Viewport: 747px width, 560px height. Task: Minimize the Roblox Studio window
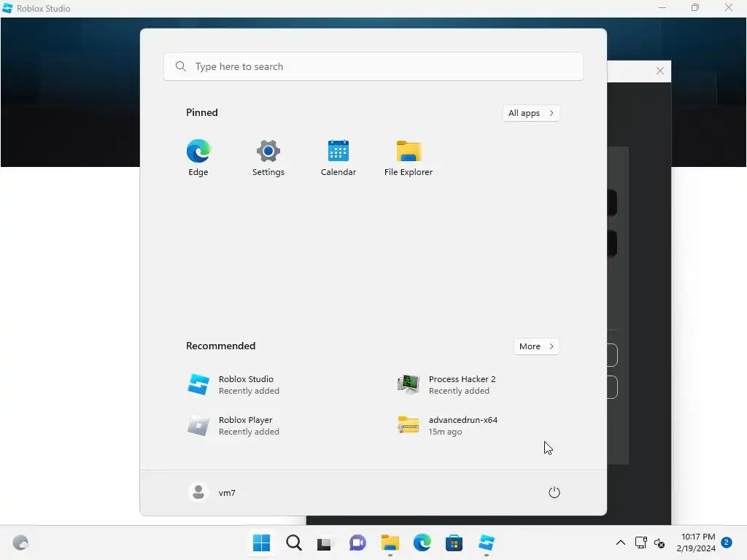point(662,7)
